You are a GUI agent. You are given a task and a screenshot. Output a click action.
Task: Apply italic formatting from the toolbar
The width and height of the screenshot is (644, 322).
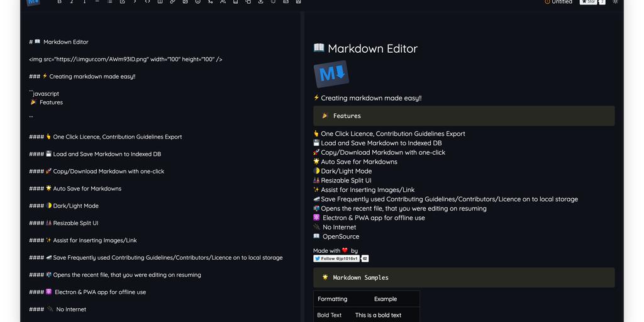[72, 2]
